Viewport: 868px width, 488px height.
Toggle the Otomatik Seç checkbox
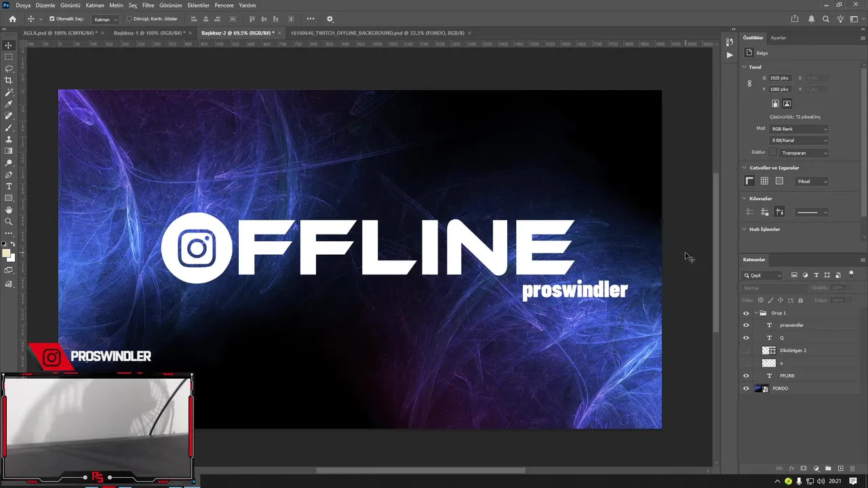pyautogui.click(x=52, y=19)
